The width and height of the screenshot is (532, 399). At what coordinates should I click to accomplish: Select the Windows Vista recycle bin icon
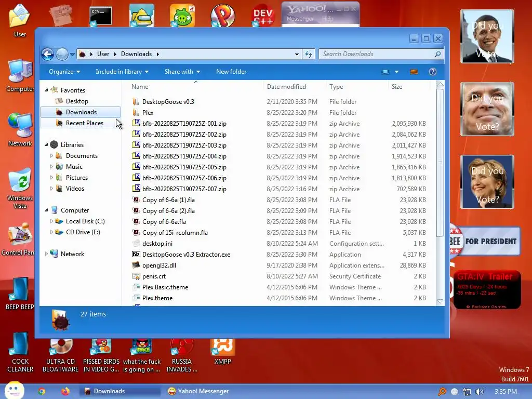[x=20, y=188]
